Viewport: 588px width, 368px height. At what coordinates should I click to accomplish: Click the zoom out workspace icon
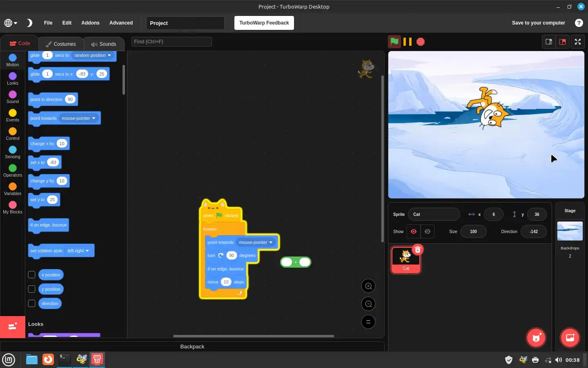point(368,304)
